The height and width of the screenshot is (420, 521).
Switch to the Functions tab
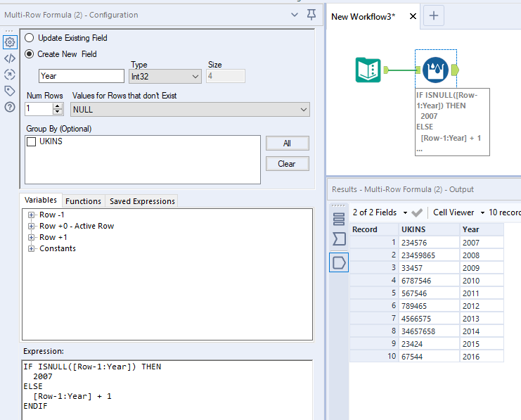click(x=83, y=201)
